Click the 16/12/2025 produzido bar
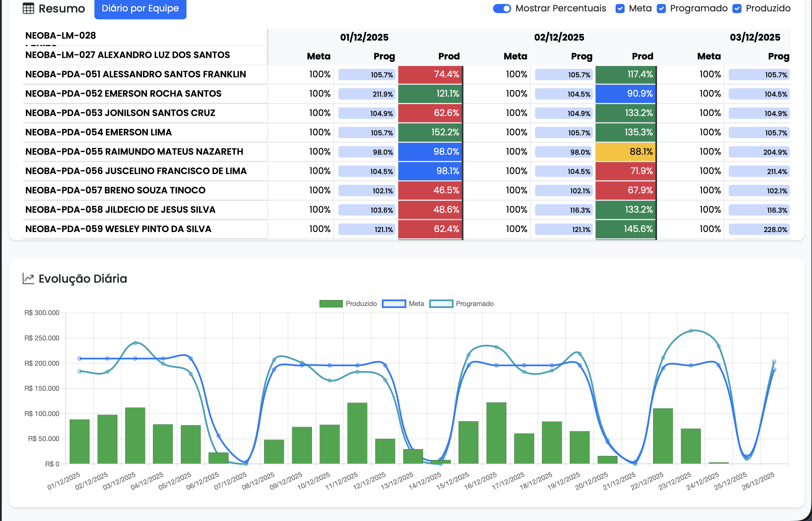Screen dimensions: 812x521 [496, 433]
